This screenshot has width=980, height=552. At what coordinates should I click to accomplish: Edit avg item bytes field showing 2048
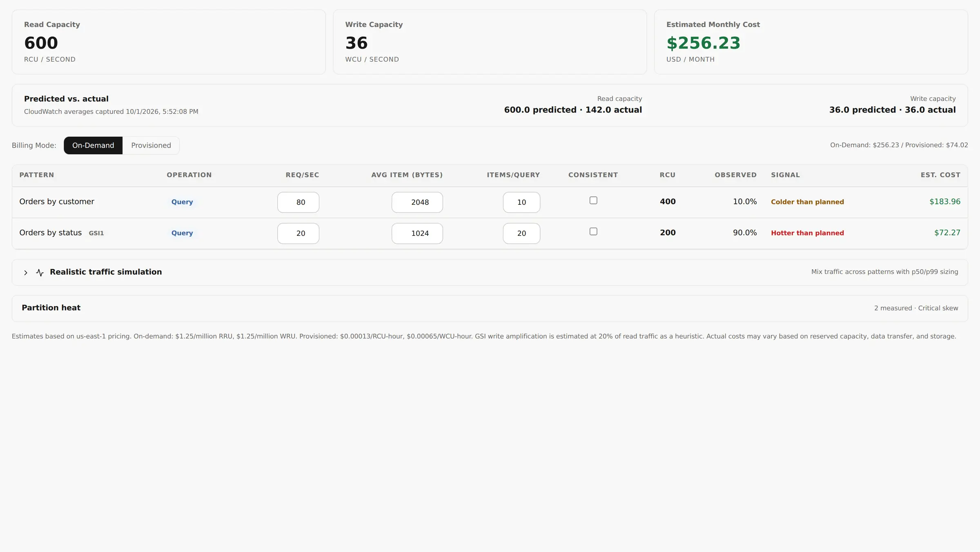coord(417,202)
